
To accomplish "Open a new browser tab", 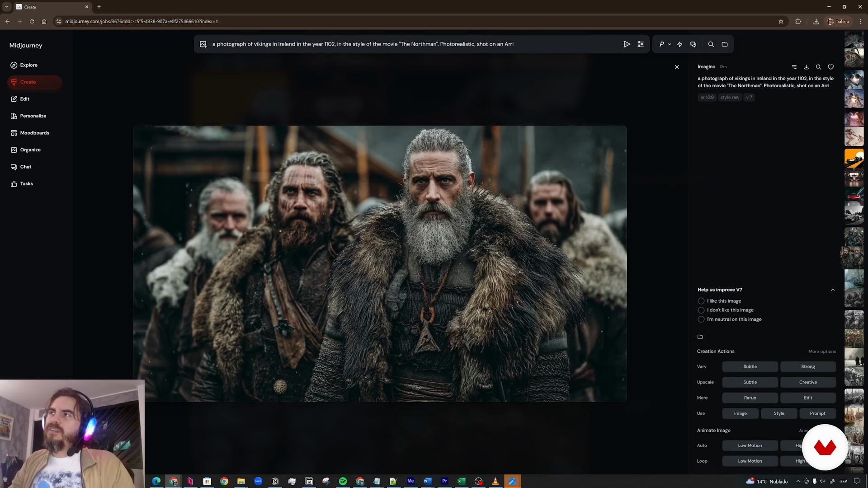I will [x=99, y=7].
